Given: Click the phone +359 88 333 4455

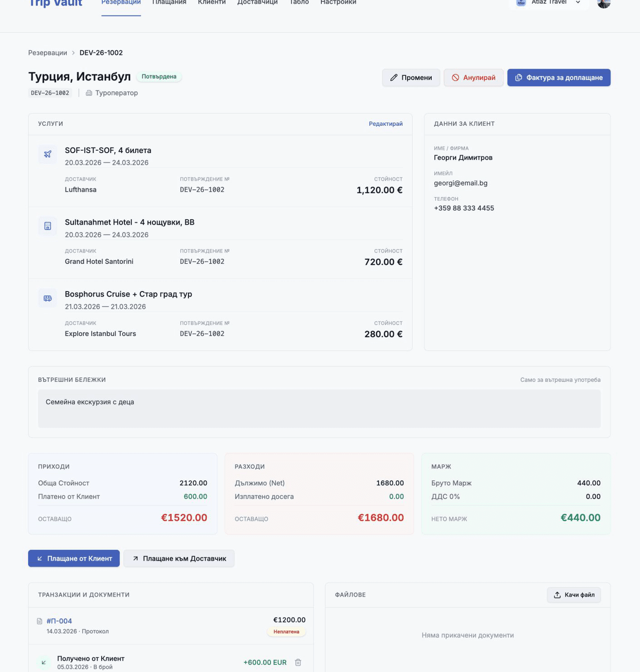Looking at the screenshot, I should (464, 208).
